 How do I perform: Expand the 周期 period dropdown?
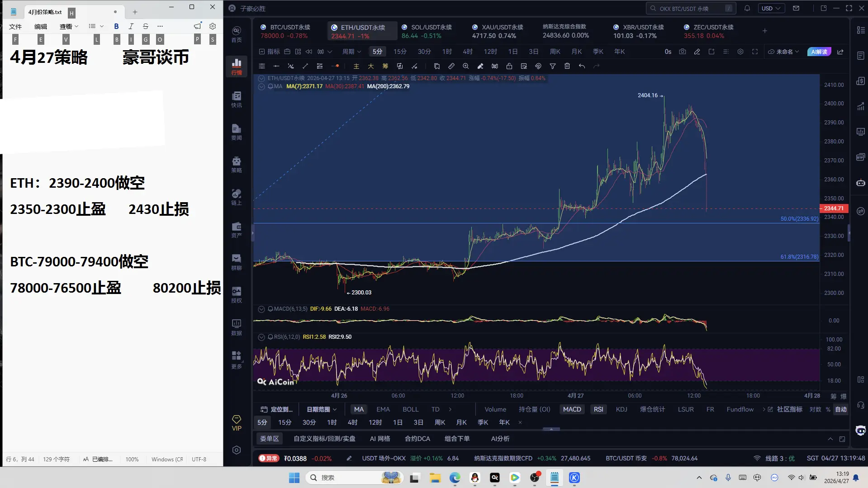351,52
